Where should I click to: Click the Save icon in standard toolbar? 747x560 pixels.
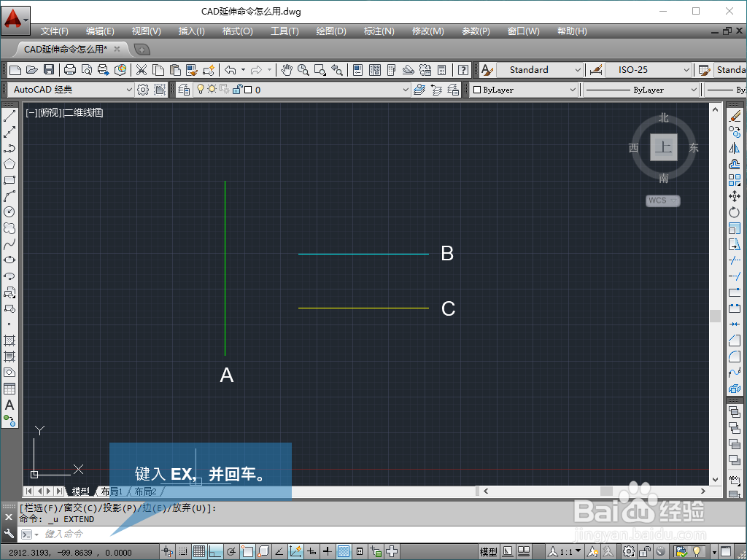49,70
